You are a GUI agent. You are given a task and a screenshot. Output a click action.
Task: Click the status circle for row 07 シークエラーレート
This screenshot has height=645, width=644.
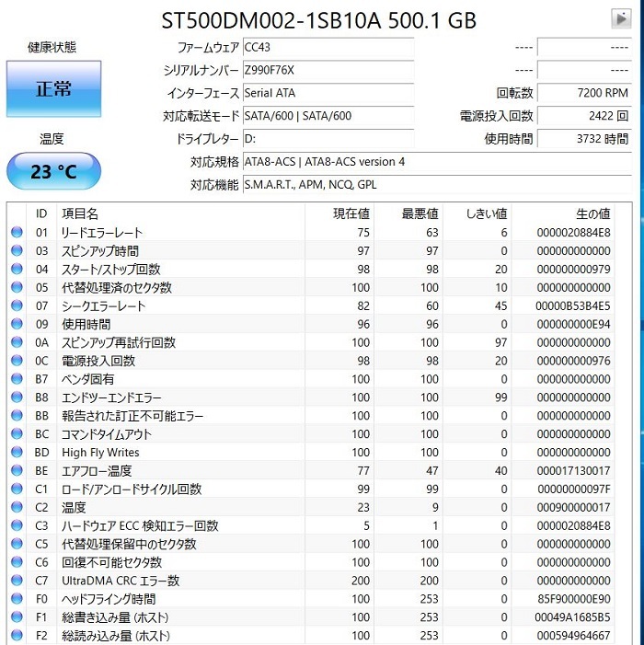click(17, 305)
